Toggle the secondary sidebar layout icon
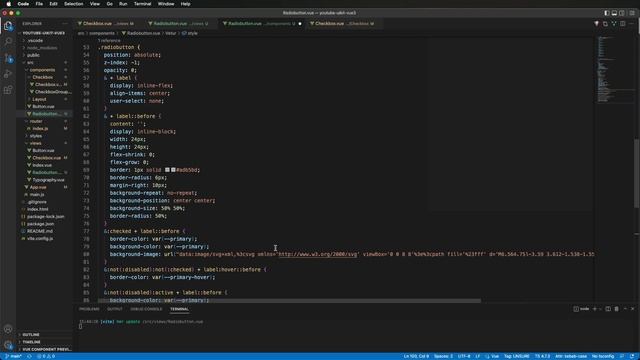This screenshot has width=640, height=360. (622, 13)
